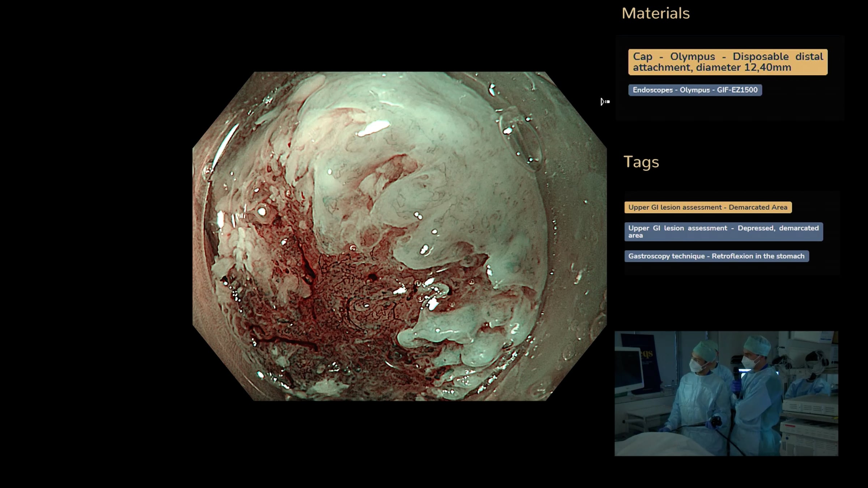This screenshot has height=488, width=868.
Task: Click the Tags section heading
Action: tap(641, 162)
